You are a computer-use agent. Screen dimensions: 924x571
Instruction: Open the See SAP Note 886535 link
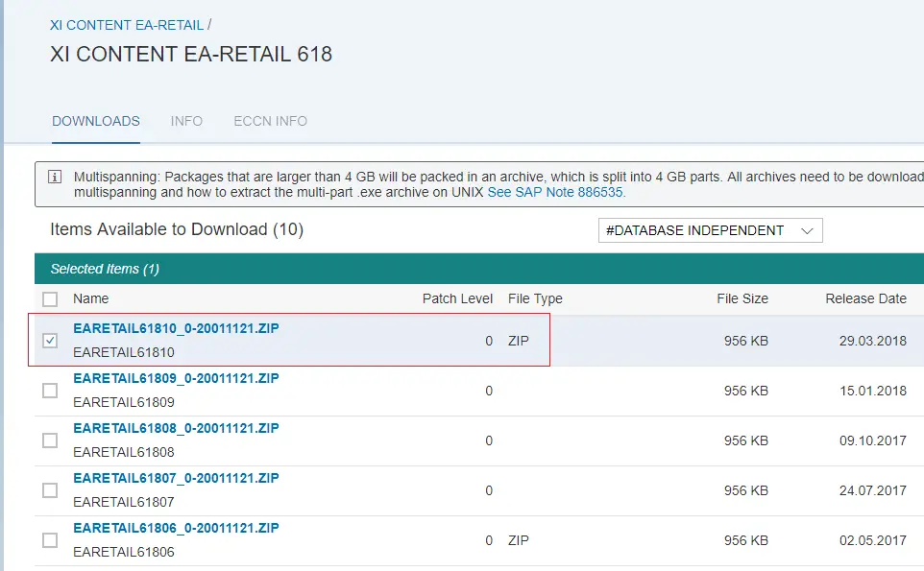coord(555,193)
